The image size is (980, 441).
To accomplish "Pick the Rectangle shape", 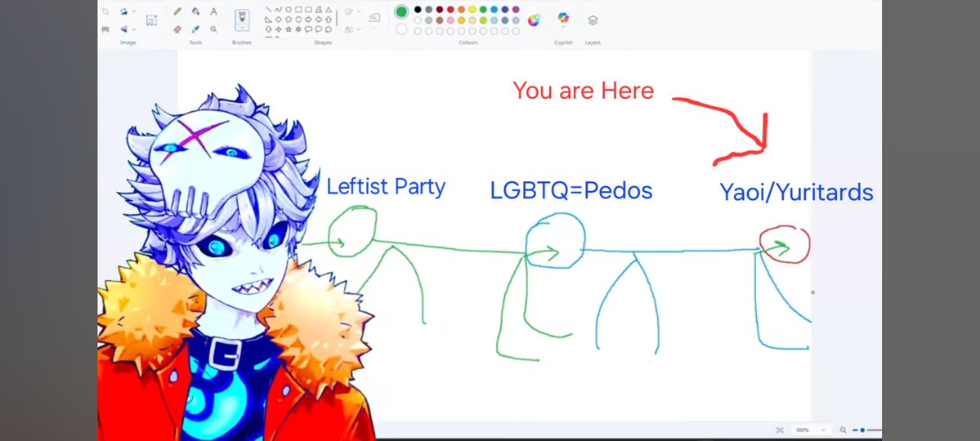I will (x=299, y=9).
